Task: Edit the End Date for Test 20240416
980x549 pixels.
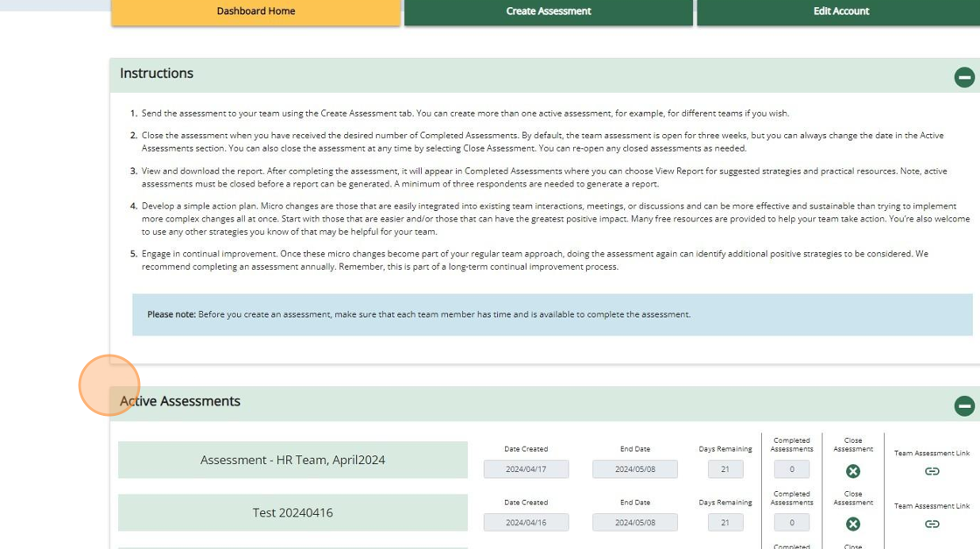Action: [x=635, y=522]
